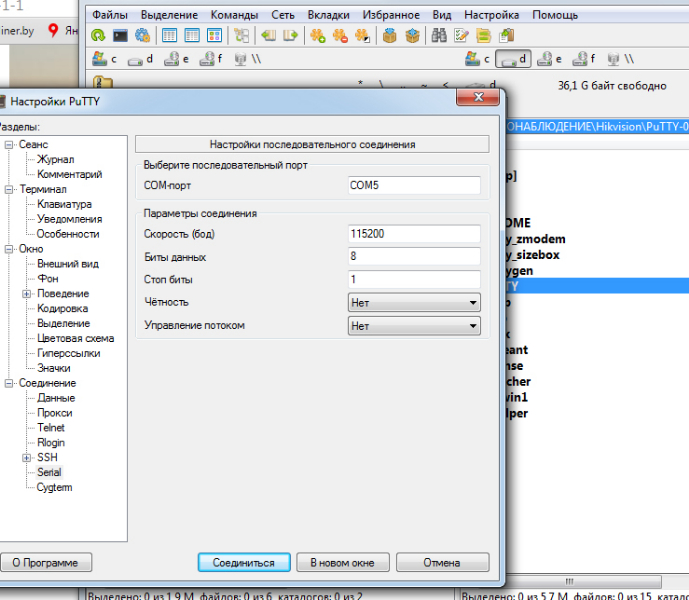Click the synchronize directories icon
Viewport: 689px width, 600px height.
483,35
